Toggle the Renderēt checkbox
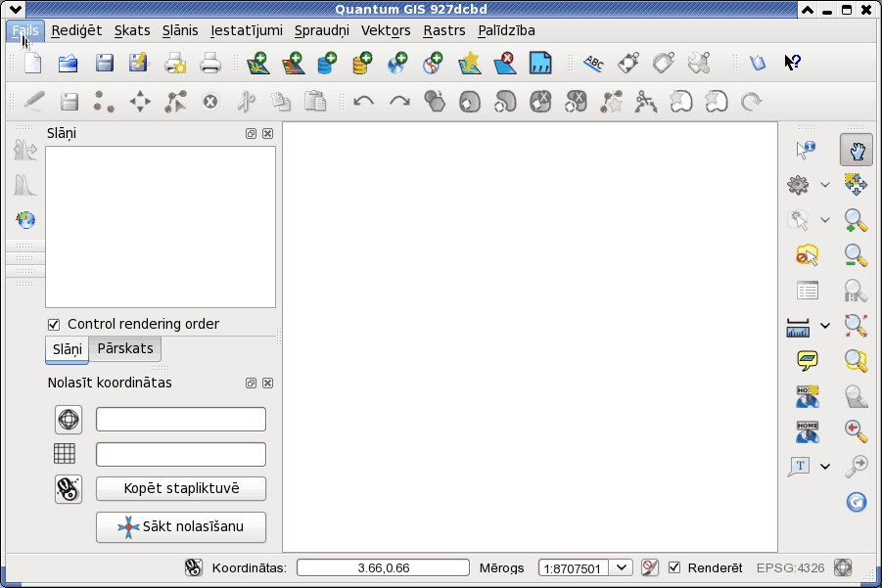This screenshot has width=882, height=588. point(673,567)
